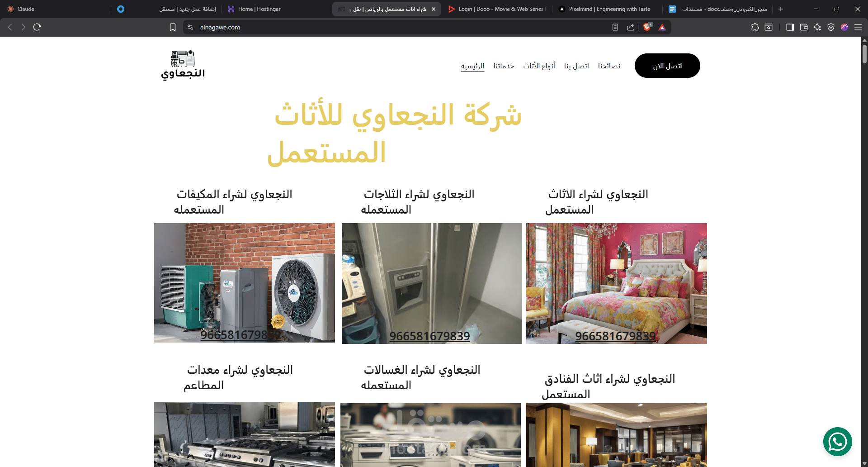Image resolution: width=868 pixels, height=467 pixels.
Task: Launch the Leo AI sparkle icon
Action: (x=817, y=27)
